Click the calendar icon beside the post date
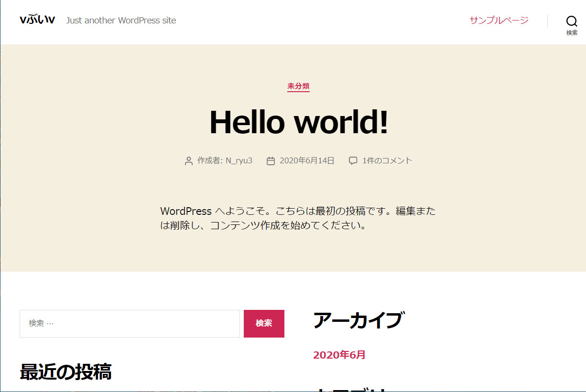This screenshot has width=586, height=392. coord(271,161)
